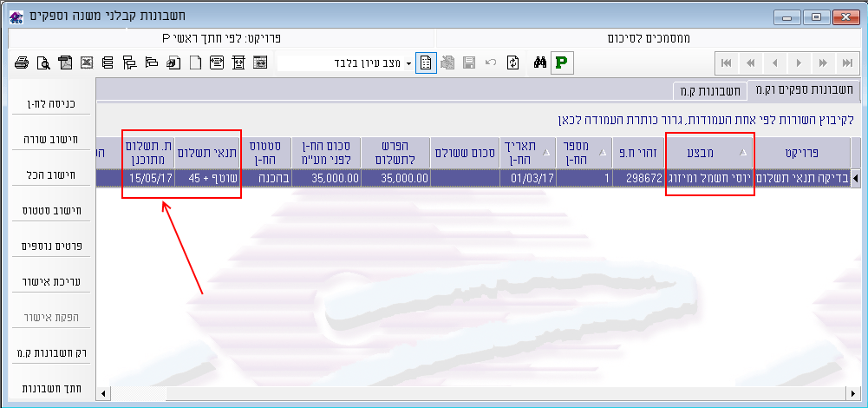Click the blank new page icon

point(195,63)
